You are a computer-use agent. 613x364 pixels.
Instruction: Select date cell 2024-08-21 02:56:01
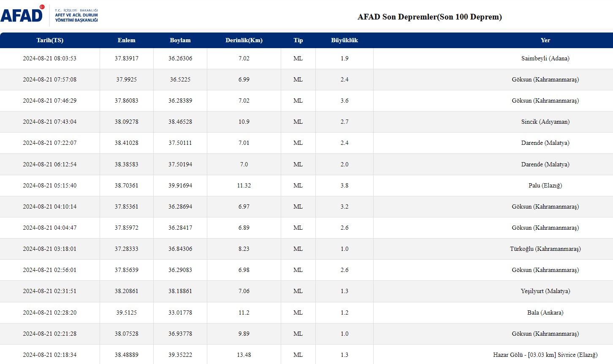point(50,270)
